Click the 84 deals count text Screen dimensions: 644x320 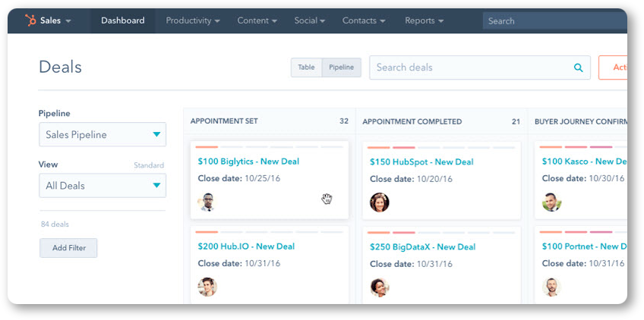tap(55, 224)
